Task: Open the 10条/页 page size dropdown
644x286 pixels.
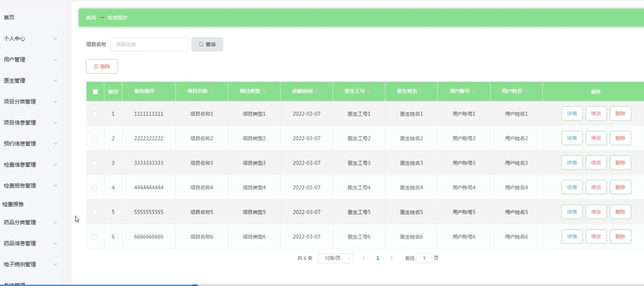Action: (x=335, y=258)
